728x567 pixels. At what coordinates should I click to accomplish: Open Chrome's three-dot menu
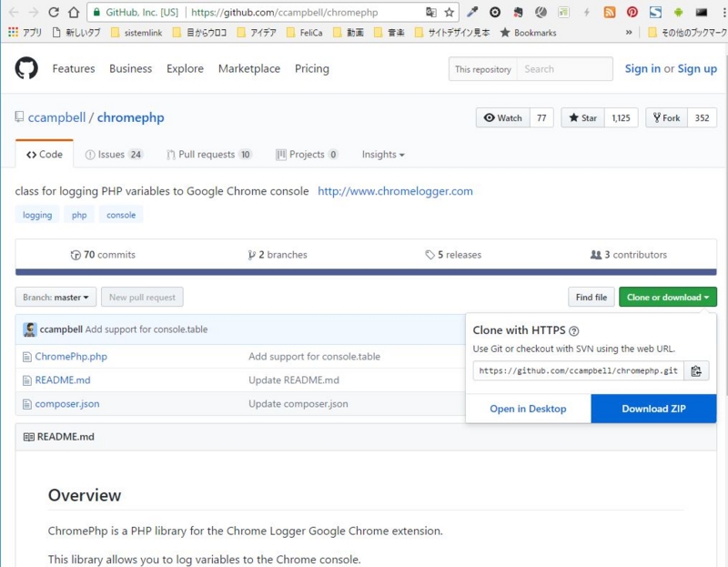click(723, 13)
